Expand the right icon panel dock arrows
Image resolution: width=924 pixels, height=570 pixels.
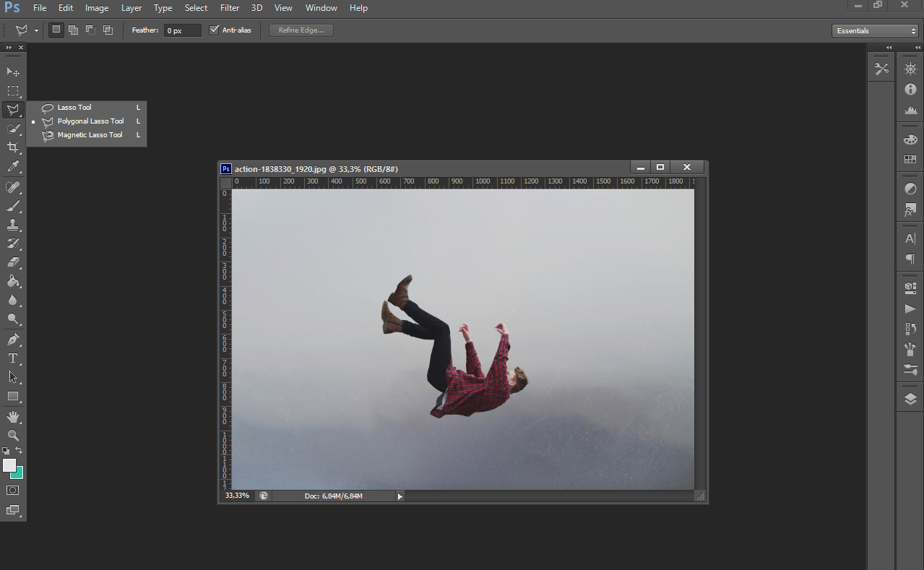[917, 48]
